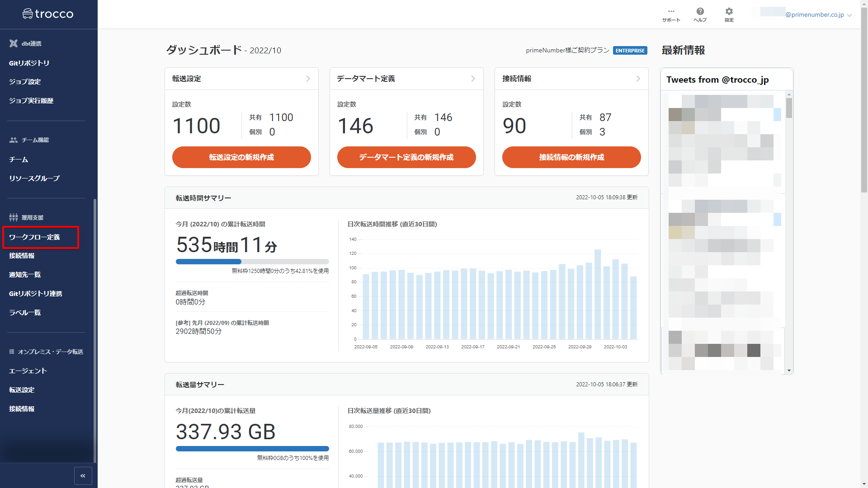Open リソースグループ in sidebar
Screen dimensions: 868x488
34,178
